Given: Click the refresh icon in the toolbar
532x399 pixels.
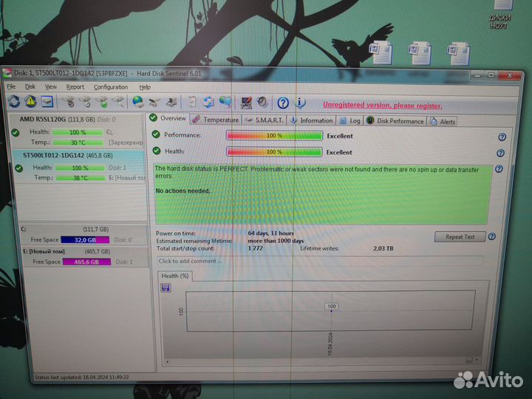Looking at the screenshot, I should click(x=14, y=102).
